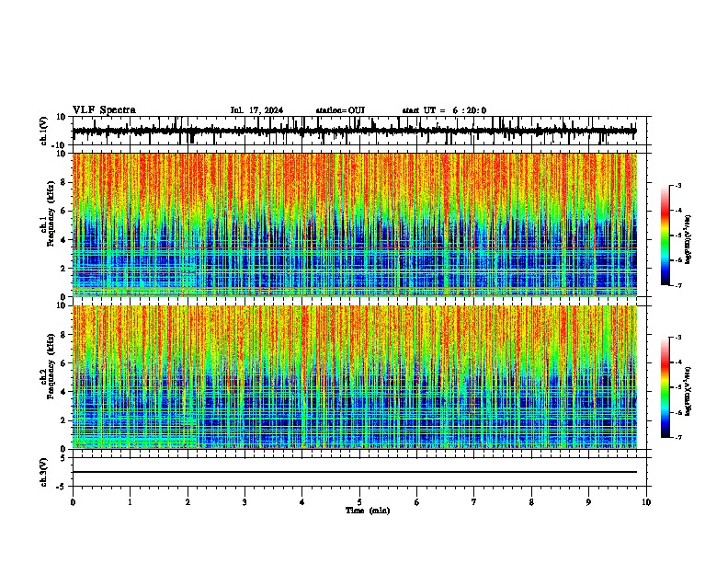Viewport: 728px width, 563px height.
Task: Click time axis tick label "3"
Action: [245, 502]
